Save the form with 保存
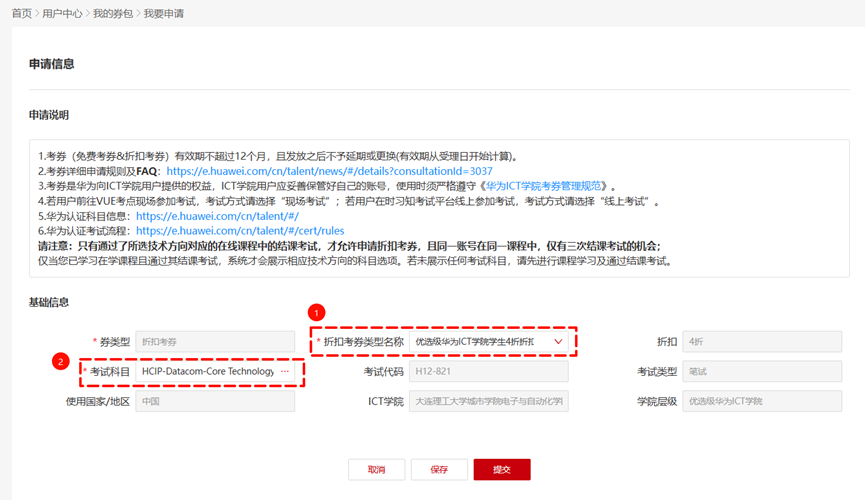This screenshot has height=500, width=865. coord(439,470)
